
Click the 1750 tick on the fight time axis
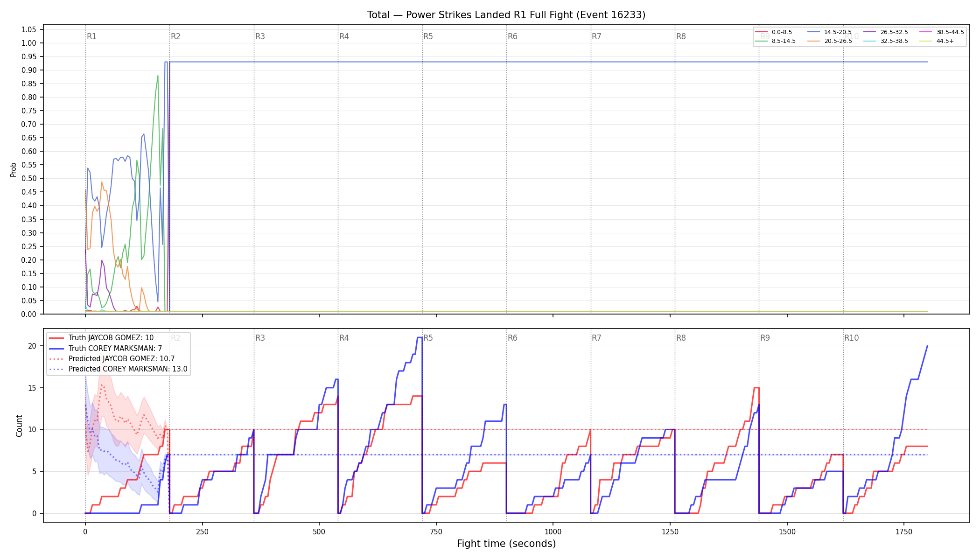[x=904, y=532]
